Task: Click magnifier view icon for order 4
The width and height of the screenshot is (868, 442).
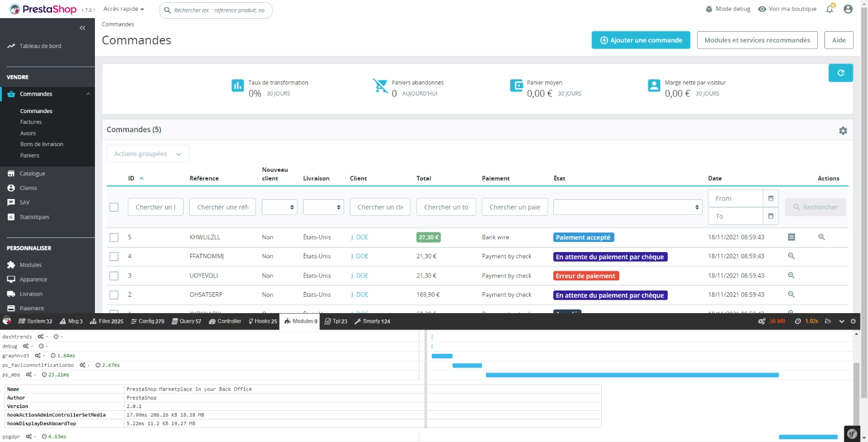Action: click(x=791, y=256)
